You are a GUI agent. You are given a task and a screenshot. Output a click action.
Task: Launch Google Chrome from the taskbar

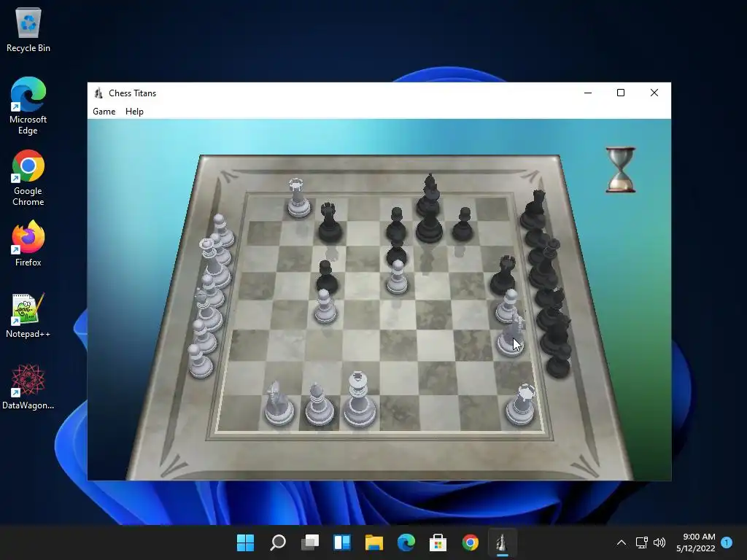[471, 542]
